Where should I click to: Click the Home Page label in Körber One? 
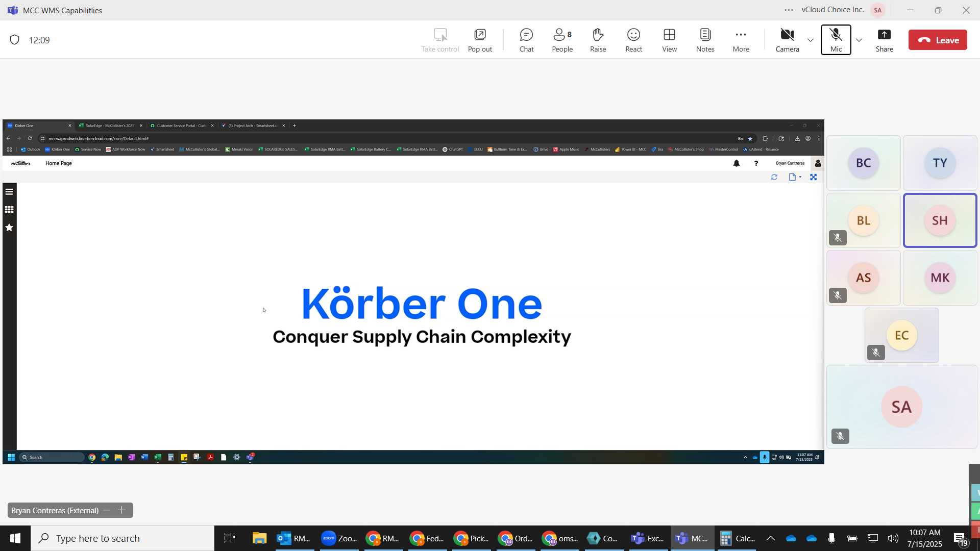(59, 163)
